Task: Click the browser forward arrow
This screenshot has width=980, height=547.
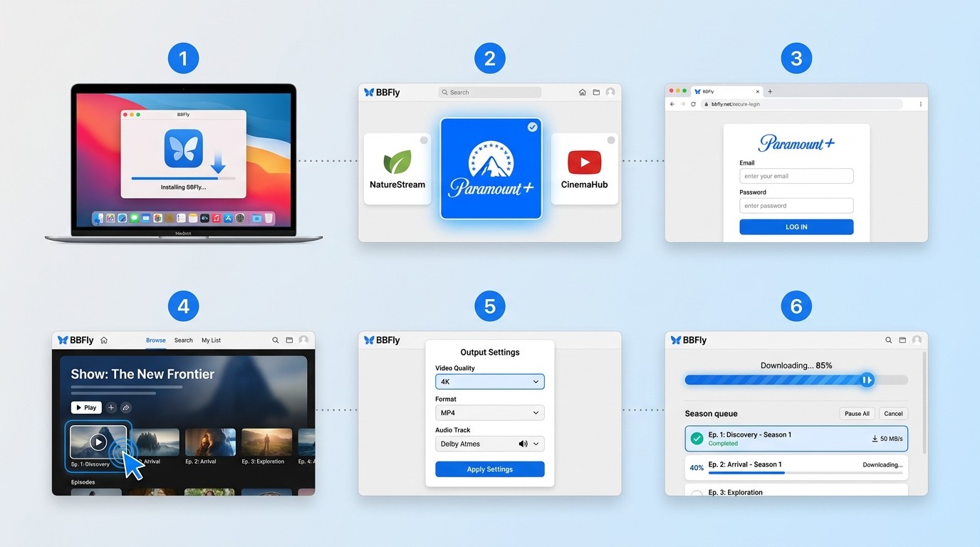Action: (682, 104)
